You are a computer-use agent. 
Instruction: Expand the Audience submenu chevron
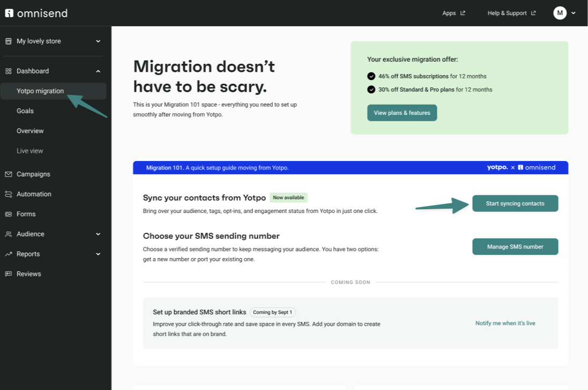[x=98, y=234]
